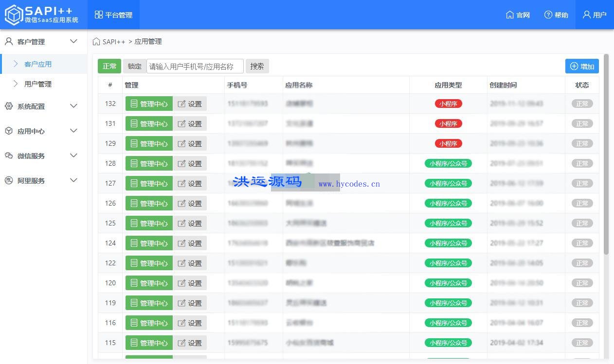Open 设置 for row 124
This screenshot has width=614, height=364.
coord(190,243)
